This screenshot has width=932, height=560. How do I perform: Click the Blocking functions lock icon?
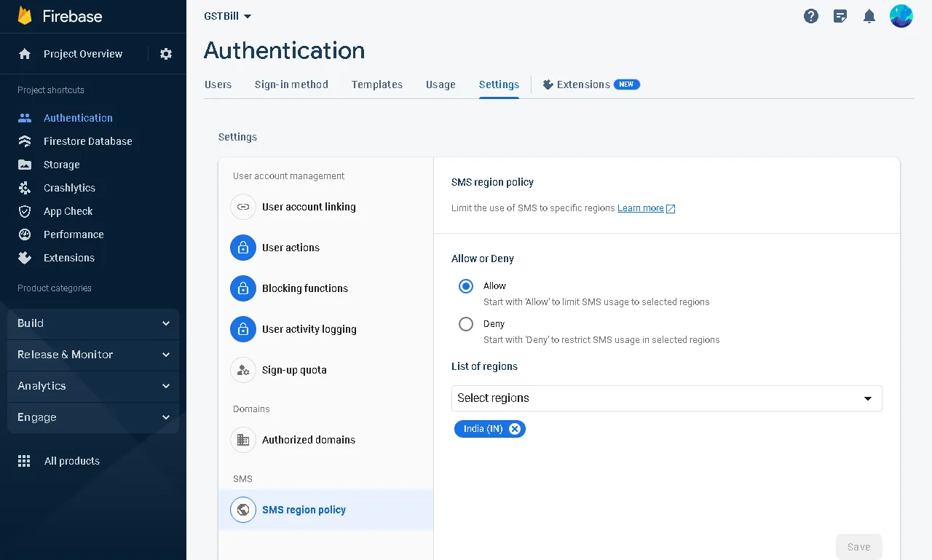pyautogui.click(x=243, y=288)
